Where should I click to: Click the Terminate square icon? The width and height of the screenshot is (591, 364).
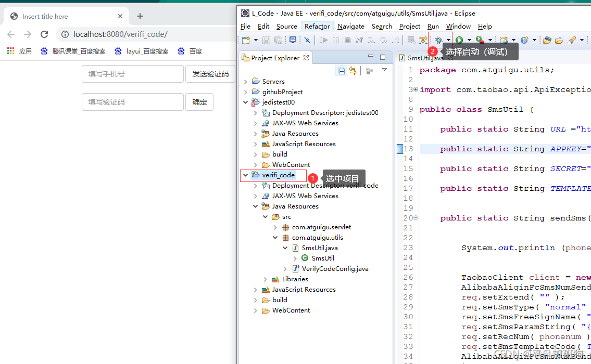coord(347,40)
